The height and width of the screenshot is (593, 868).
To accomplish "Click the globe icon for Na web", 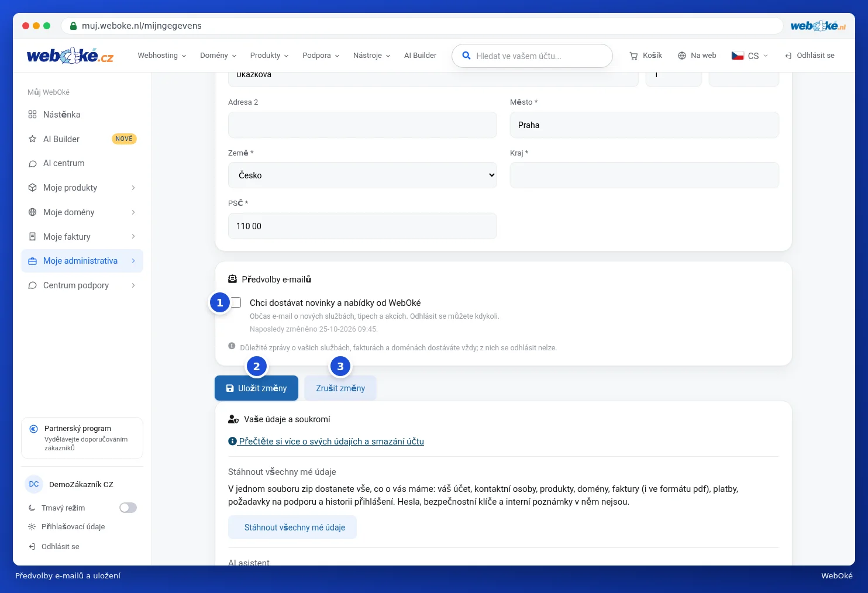I will coord(682,56).
